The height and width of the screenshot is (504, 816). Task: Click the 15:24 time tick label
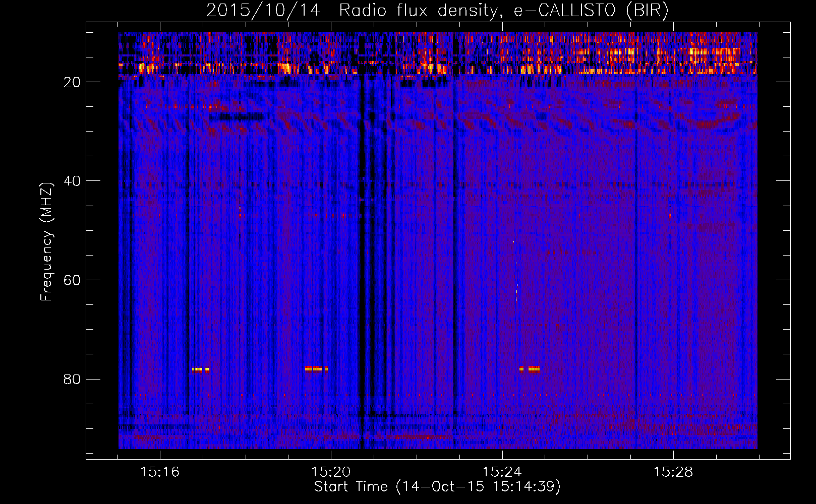click(x=502, y=472)
